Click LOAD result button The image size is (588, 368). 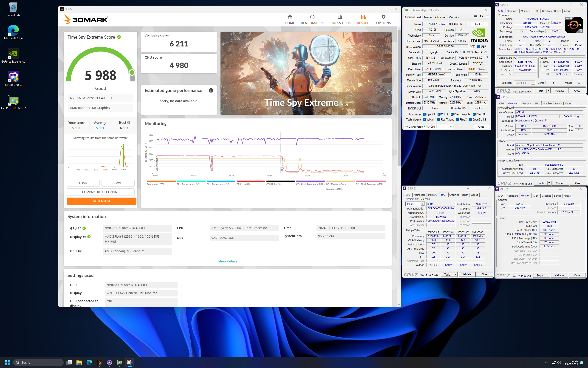click(x=83, y=183)
